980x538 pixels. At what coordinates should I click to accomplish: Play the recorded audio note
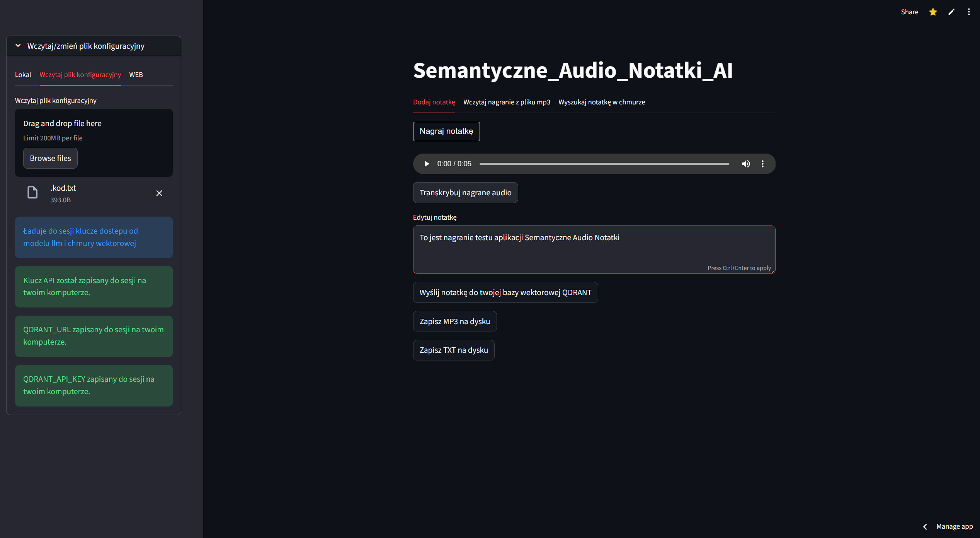pyautogui.click(x=427, y=164)
